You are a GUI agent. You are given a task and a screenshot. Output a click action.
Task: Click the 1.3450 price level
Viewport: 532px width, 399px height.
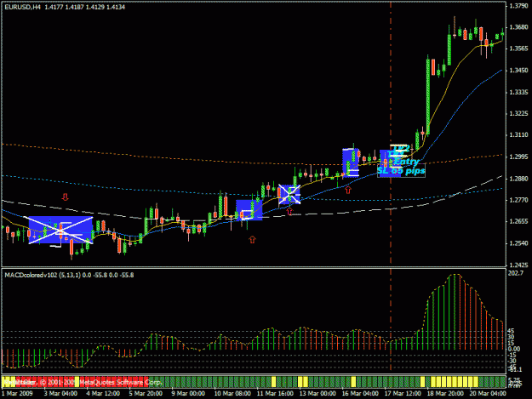[518, 71]
